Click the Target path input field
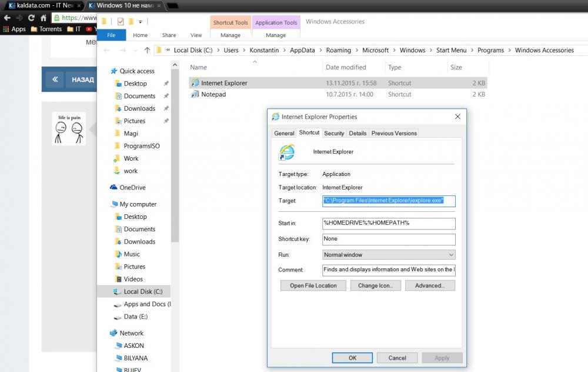The height and width of the screenshot is (372, 588). pyautogui.click(x=389, y=201)
